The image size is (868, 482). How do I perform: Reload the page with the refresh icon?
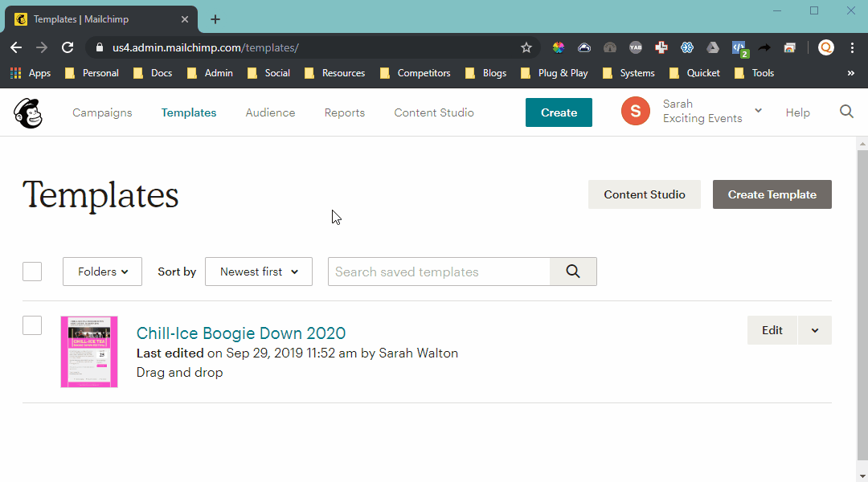pos(68,47)
